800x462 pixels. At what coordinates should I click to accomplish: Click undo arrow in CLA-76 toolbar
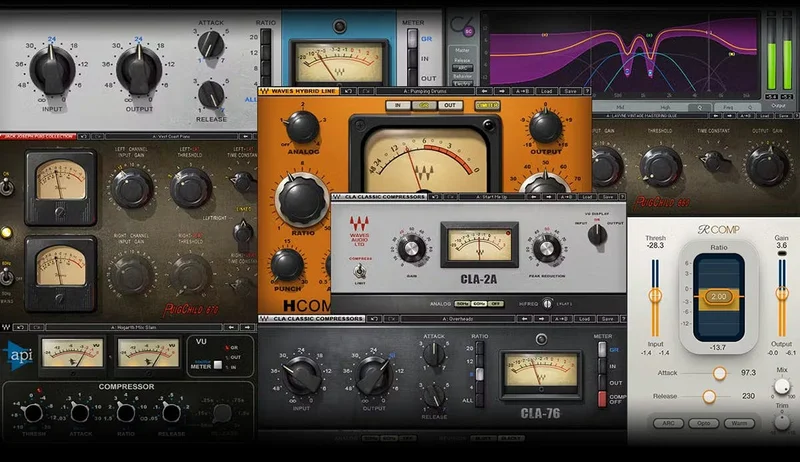click(x=374, y=319)
